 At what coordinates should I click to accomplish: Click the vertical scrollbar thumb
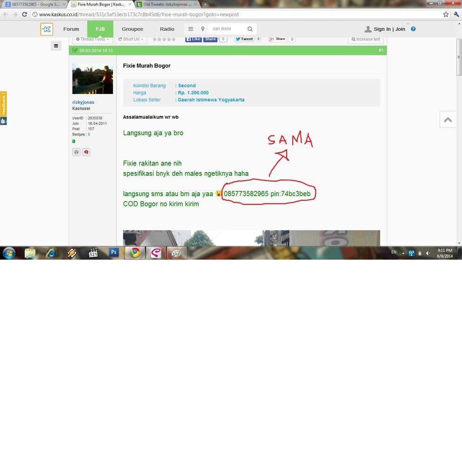point(459,57)
